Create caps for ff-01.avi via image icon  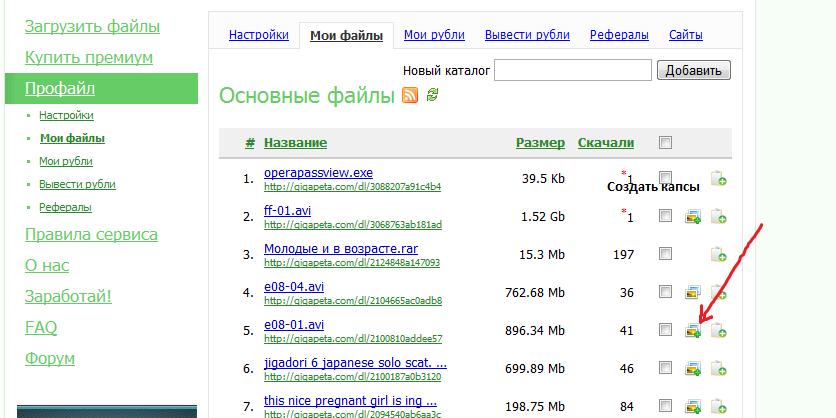[x=692, y=216]
